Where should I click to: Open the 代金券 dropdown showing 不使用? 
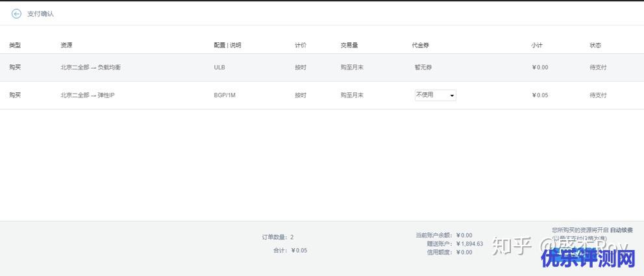tap(435, 95)
